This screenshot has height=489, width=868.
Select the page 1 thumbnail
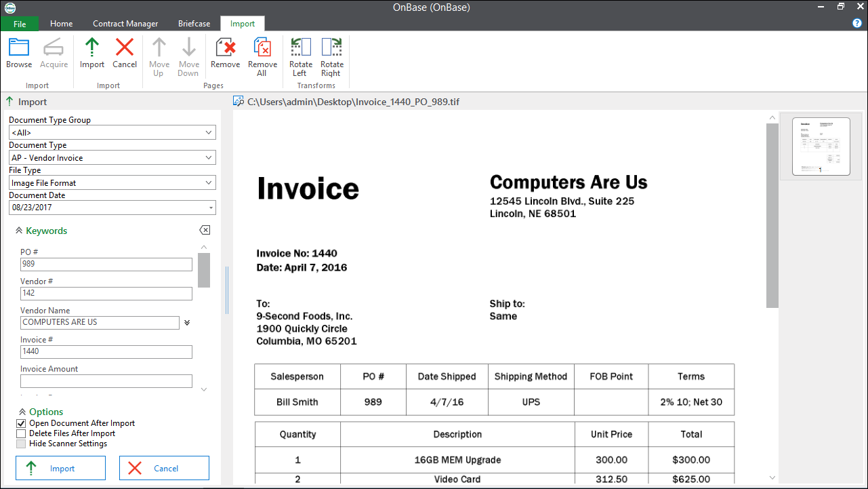pyautogui.click(x=821, y=146)
